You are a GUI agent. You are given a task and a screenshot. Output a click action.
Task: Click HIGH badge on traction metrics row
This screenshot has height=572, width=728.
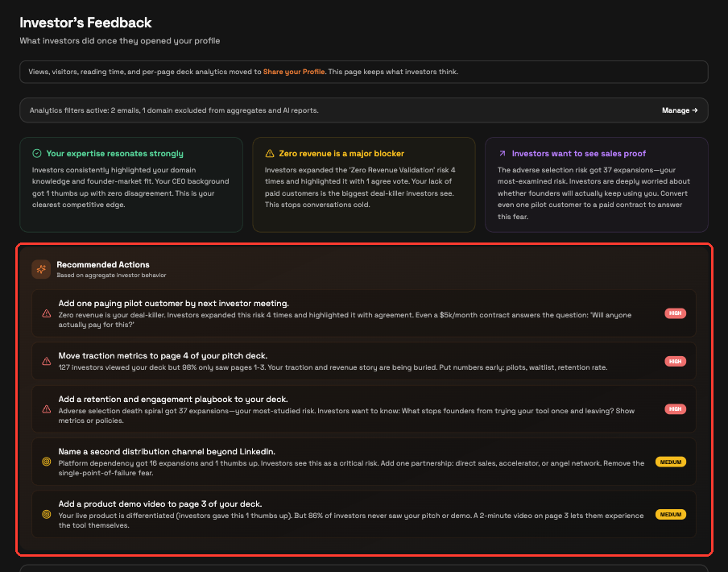pyautogui.click(x=675, y=361)
